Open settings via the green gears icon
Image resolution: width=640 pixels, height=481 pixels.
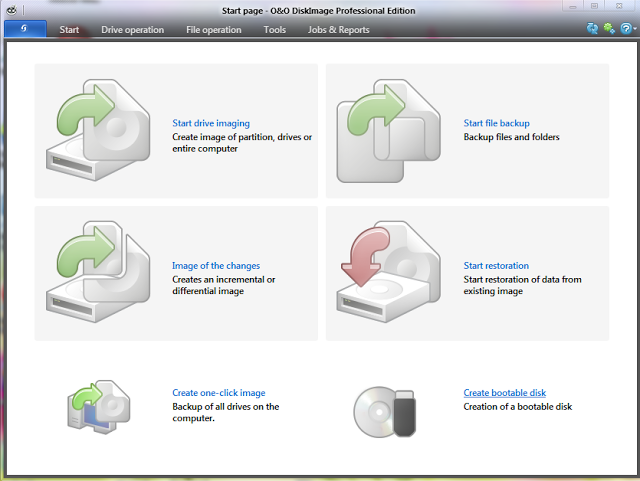609,28
